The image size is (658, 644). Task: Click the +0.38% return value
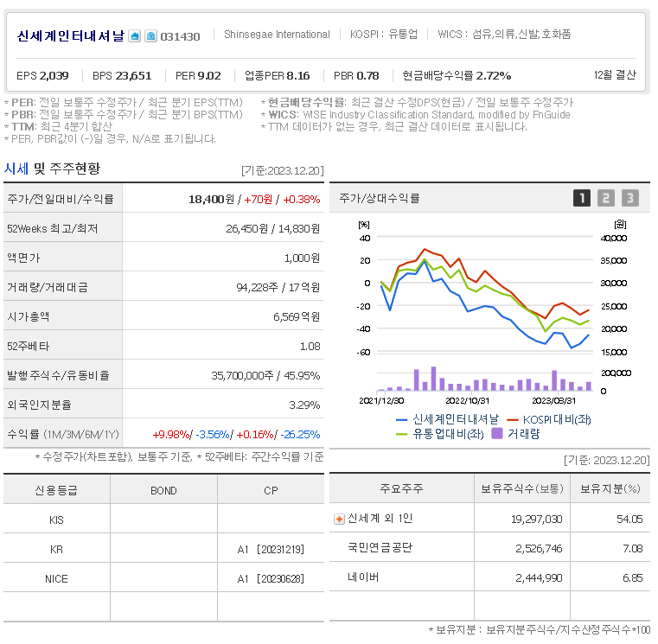[x=302, y=200]
